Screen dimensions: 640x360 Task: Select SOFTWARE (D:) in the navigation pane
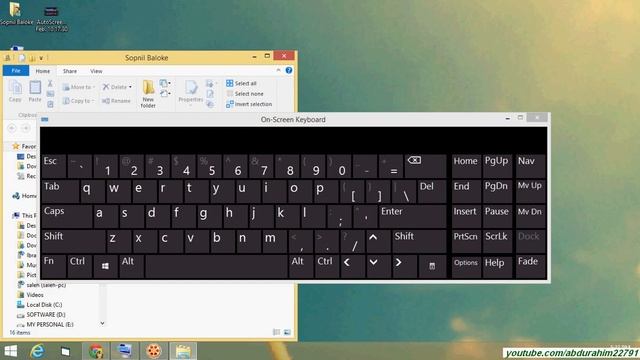coord(41,315)
